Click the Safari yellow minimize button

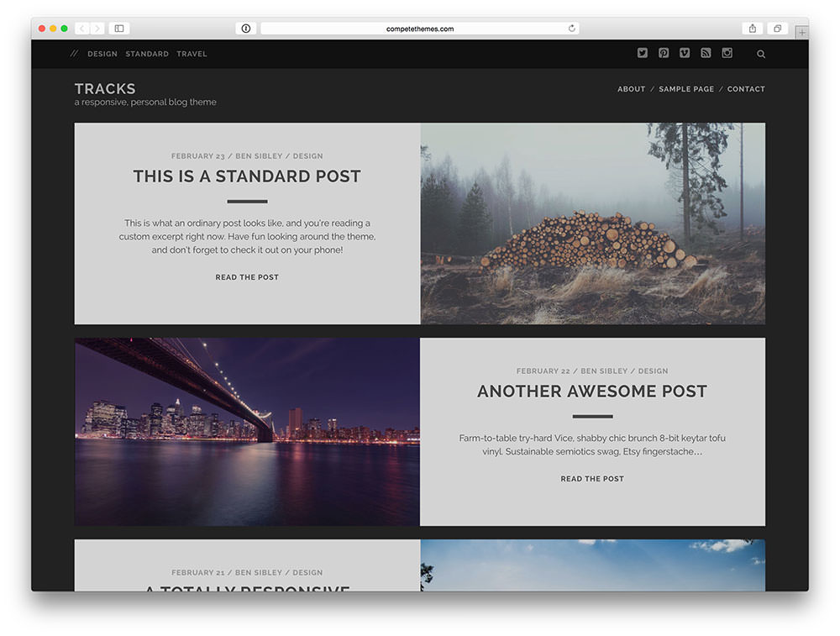pos(53,29)
